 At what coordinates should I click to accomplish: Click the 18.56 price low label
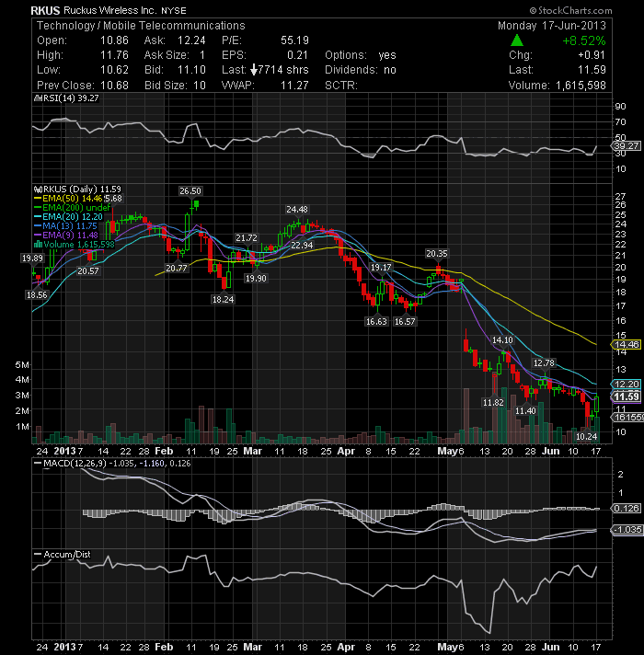point(37,295)
